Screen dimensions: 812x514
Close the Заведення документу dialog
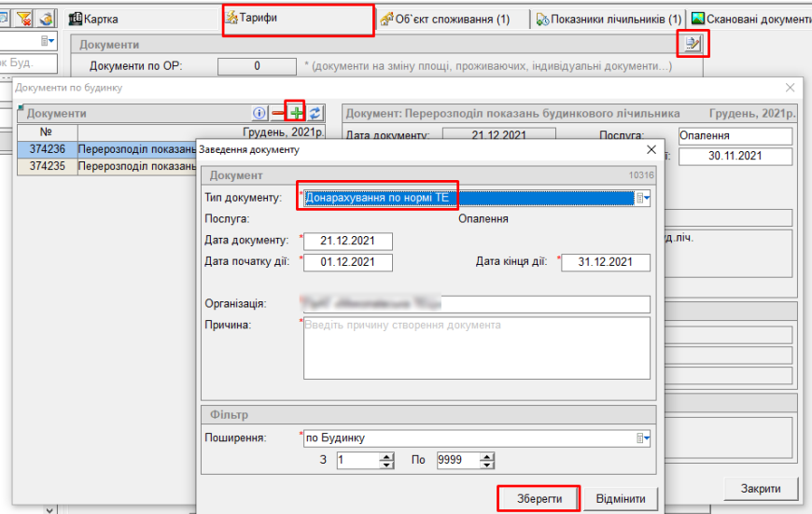pos(651,149)
